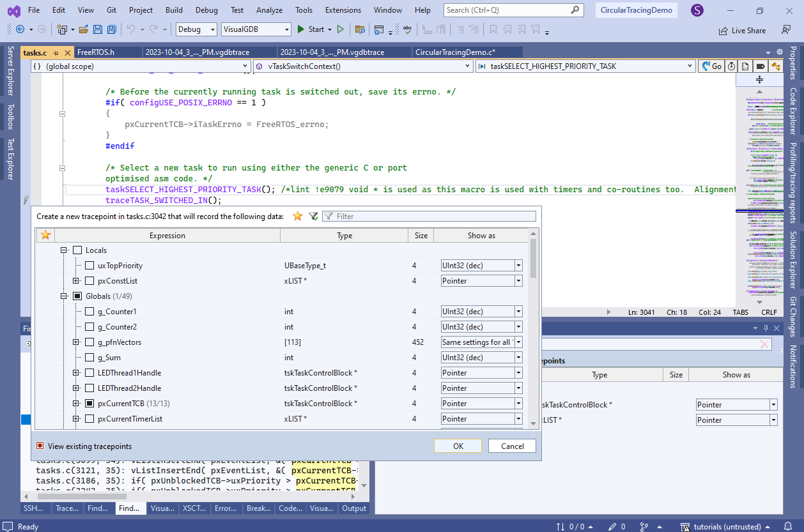Click the green Start debugging play icon
Viewport: 804px width, 532px height.
(x=301, y=29)
